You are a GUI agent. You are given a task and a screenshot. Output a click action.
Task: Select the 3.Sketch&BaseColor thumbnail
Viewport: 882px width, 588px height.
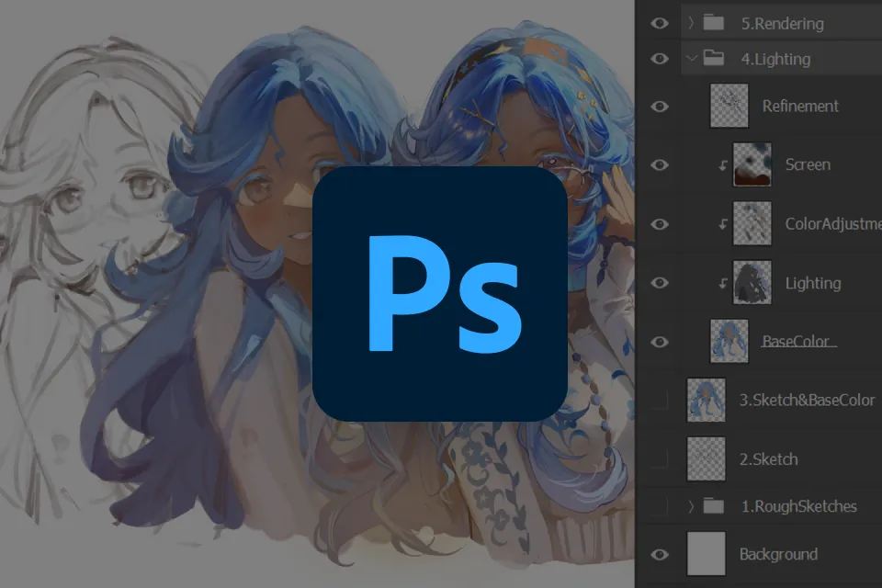706,400
